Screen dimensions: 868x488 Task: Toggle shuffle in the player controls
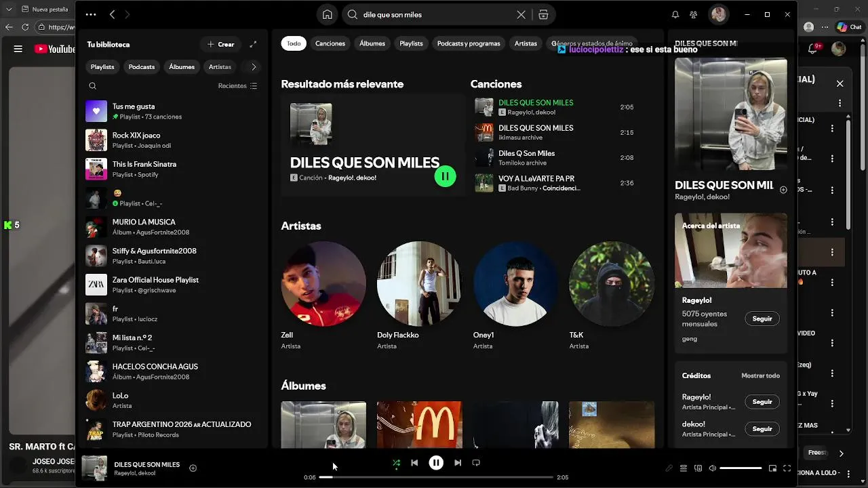(x=396, y=463)
